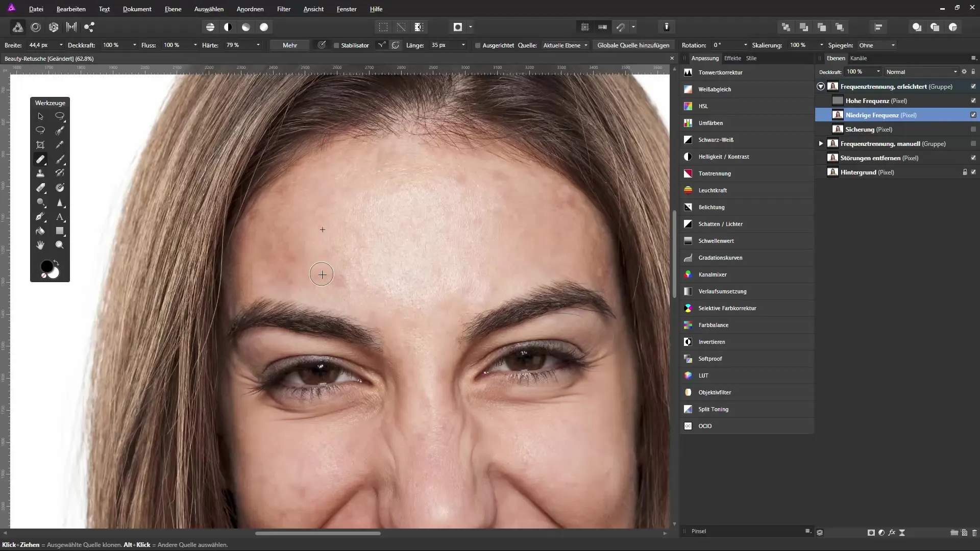Toggle visibility of Hohe Frequenz layer
Viewport: 980px width, 551px height.
[973, 101]
